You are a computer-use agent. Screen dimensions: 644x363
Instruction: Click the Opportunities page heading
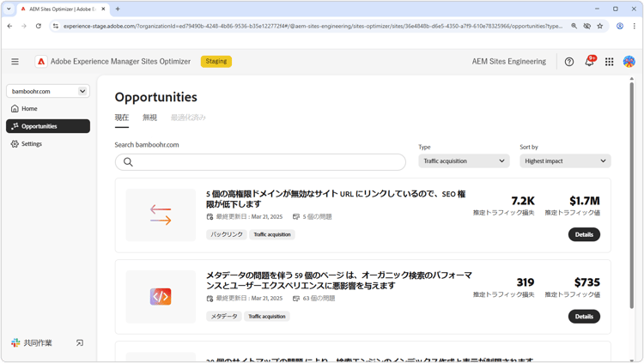[156, 97]
